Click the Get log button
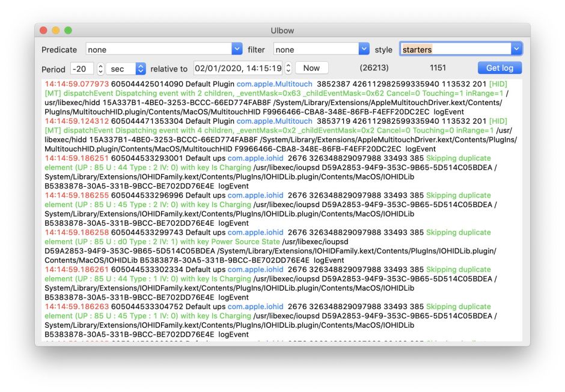 [499, 68]
